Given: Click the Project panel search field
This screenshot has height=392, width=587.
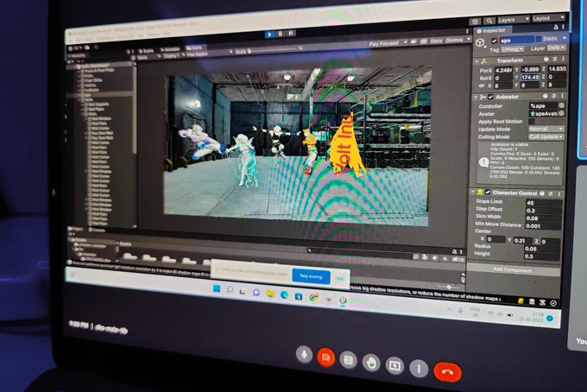Looking at the screenshot, I should [358, 251].
